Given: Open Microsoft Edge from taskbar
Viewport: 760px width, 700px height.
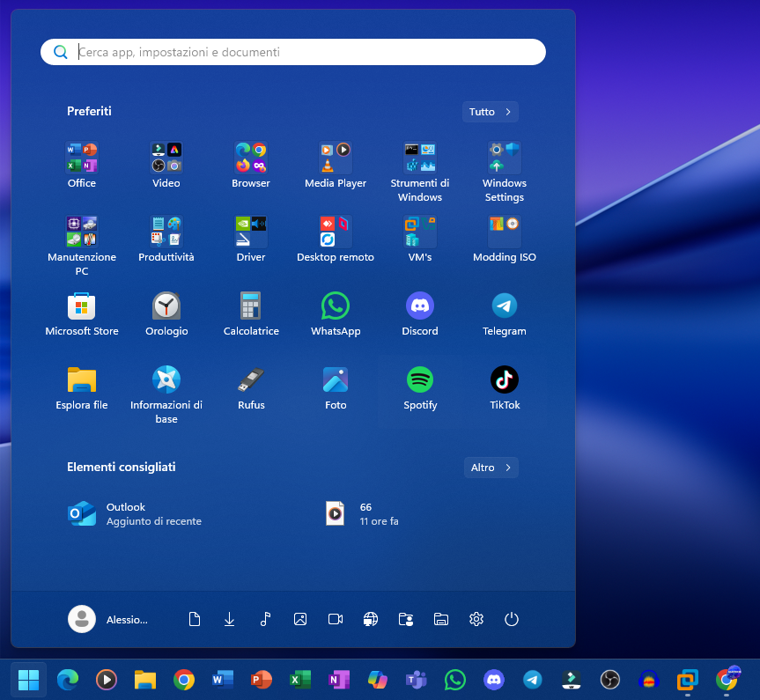Looking at the screenshot, I should (x=68, y=680).
